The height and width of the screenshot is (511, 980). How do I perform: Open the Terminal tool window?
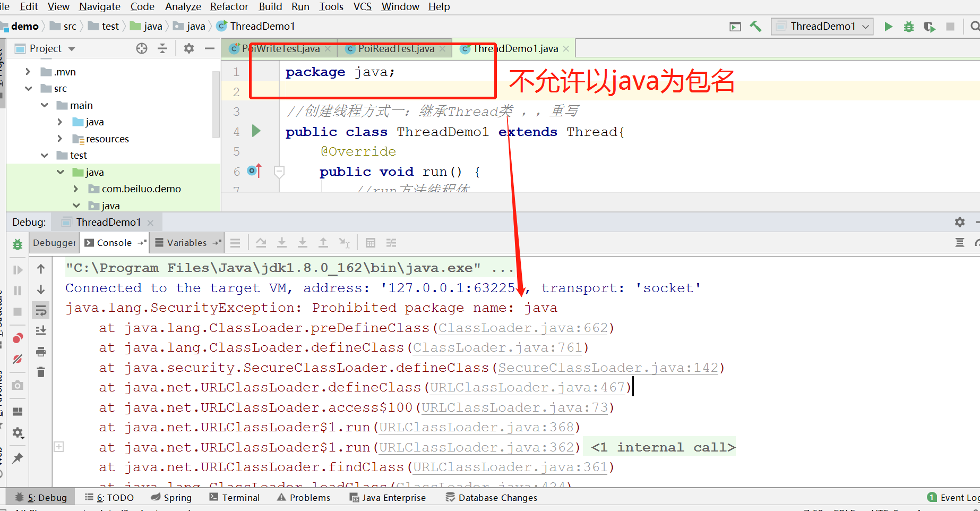(235, 498)
